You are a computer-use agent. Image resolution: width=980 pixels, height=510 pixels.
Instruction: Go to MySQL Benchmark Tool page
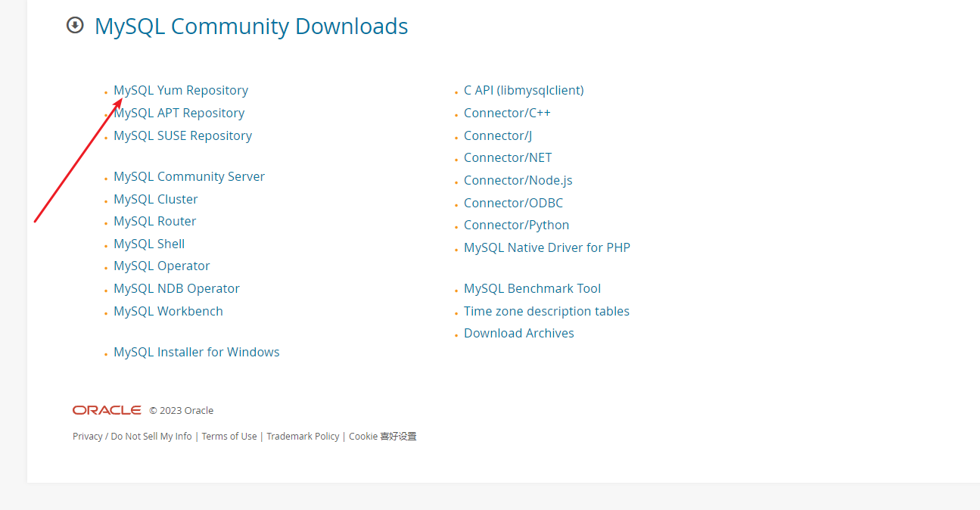(x=532, y=288)
